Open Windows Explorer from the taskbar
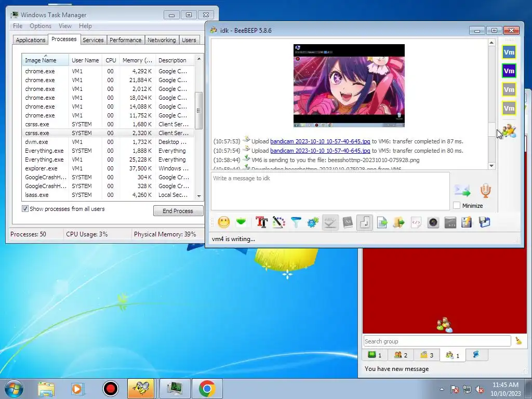This screenshot has height=399, width=532. (x=46, y=389)
